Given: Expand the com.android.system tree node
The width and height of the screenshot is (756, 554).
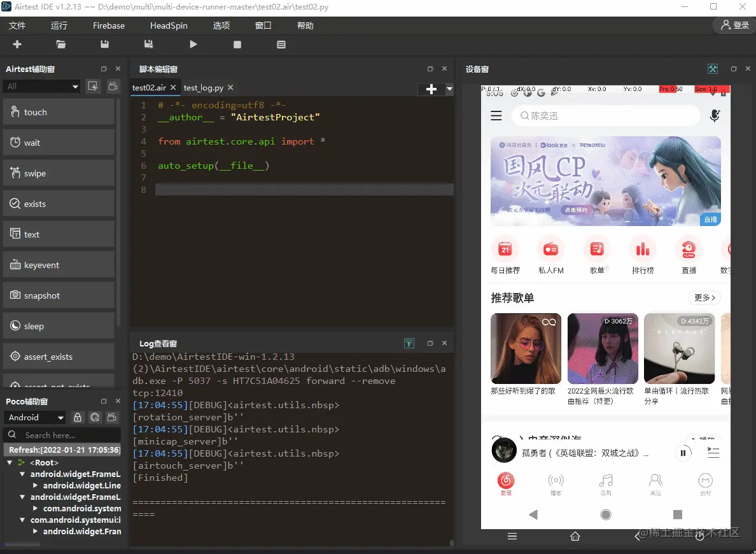Looking at the screenshot, I should (x=35, y=508).
